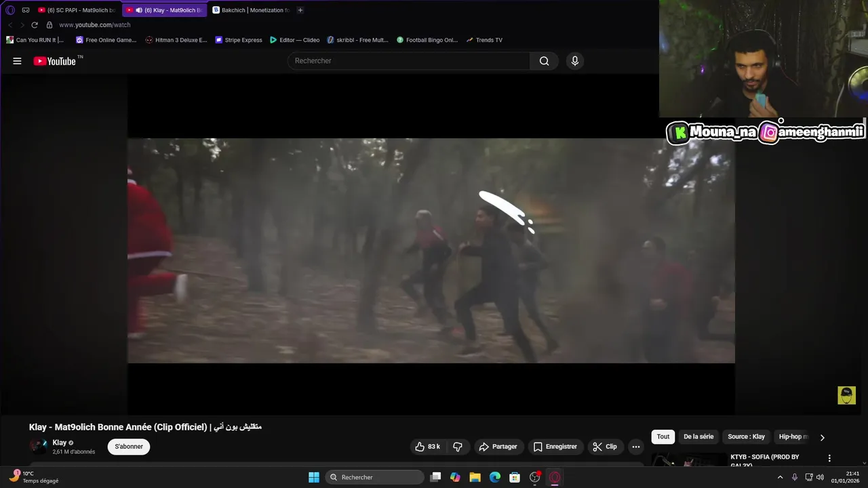The height and width of the screenshot is (488, 868).
Task: Open the Windows Start menu
Action: tap(314, 477)
